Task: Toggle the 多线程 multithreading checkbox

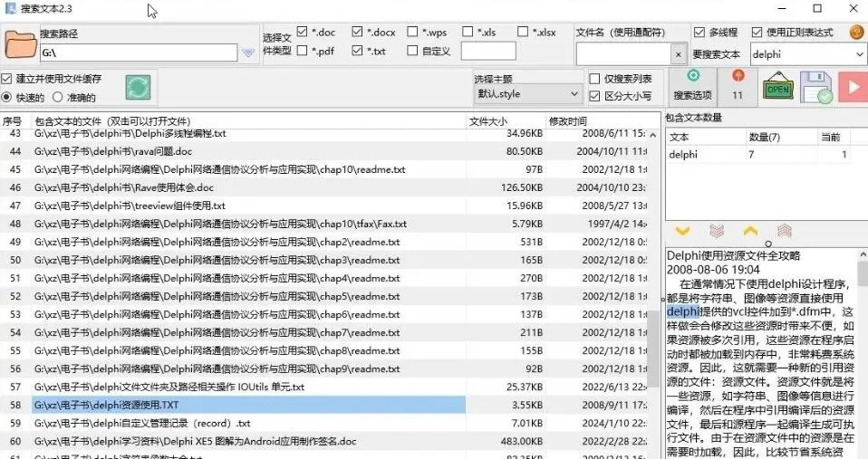Action: [x=699, y=32]
